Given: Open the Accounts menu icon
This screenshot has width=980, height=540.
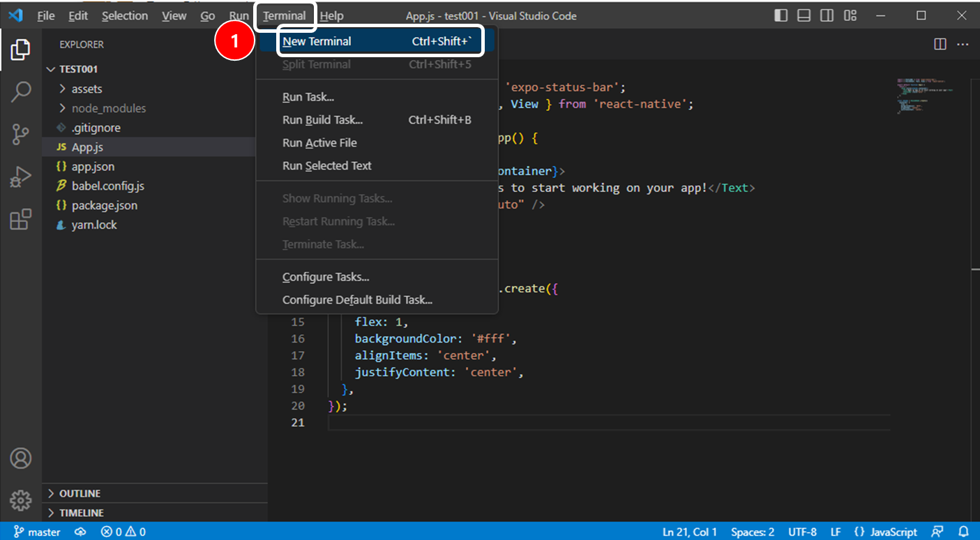Looking at the screenshot, I should (x=21, y=458).
